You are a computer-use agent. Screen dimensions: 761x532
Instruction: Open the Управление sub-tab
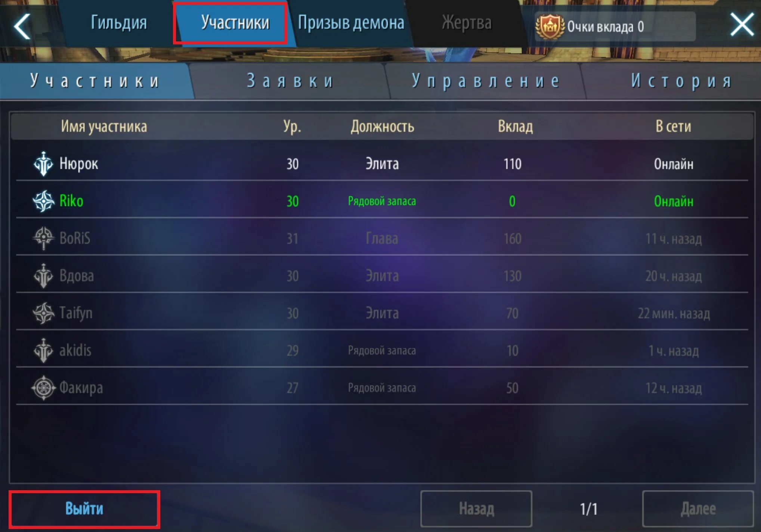click(486, 81)
